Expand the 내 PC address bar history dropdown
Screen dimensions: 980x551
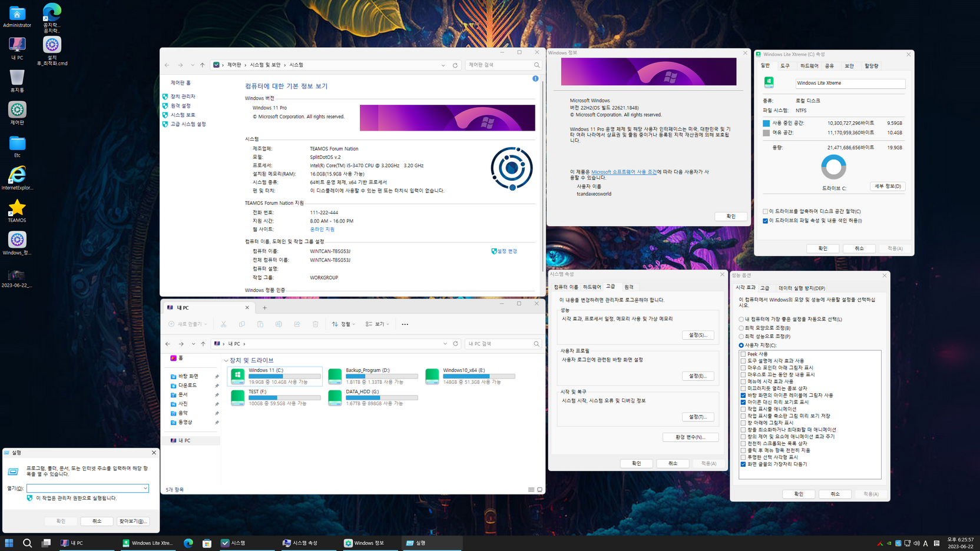tap(445, 344)
